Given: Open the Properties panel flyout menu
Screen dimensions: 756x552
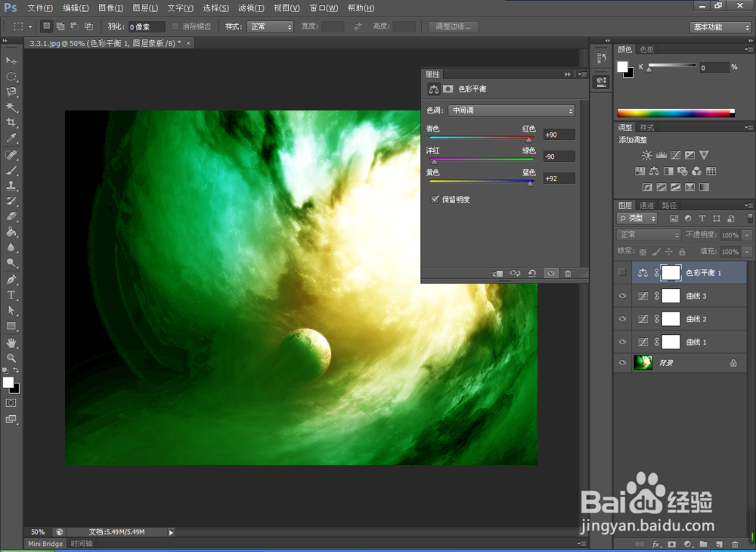Looking at the screenshot, I should click(x=582, y=74).
